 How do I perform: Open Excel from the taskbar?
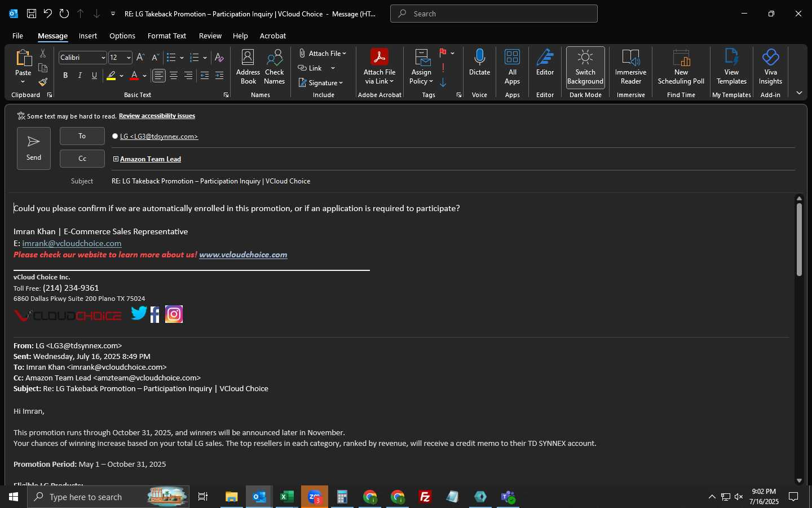click(286, 497)
